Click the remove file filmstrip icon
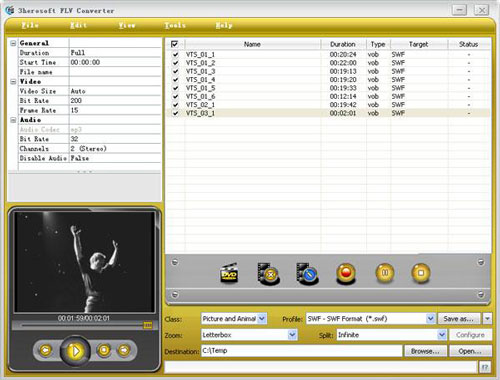This screenshot has width=500, height=380. coord(268,274)
